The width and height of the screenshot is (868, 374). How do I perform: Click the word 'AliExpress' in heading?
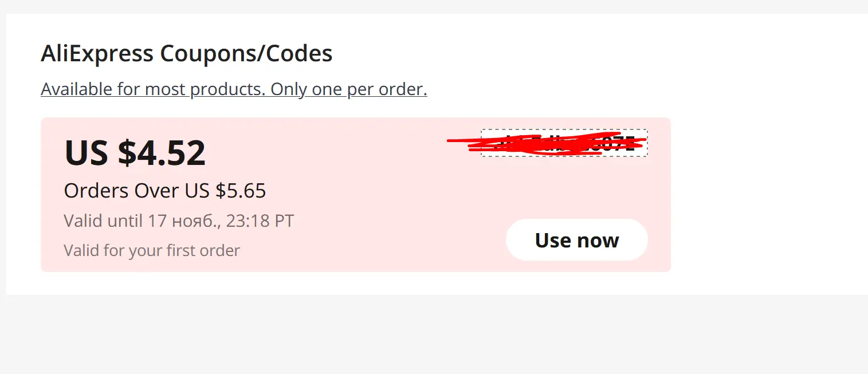tap(97, 54)
